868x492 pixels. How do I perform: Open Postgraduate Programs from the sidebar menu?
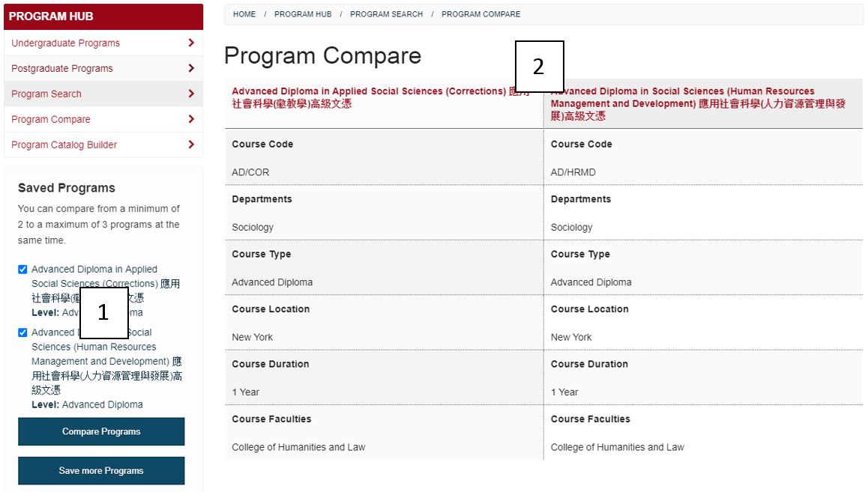click(63, 68)
